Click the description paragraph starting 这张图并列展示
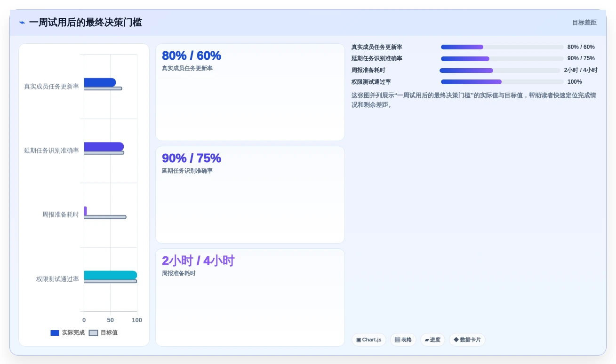Screen dimensions: 616x364 tap(474, 100)
